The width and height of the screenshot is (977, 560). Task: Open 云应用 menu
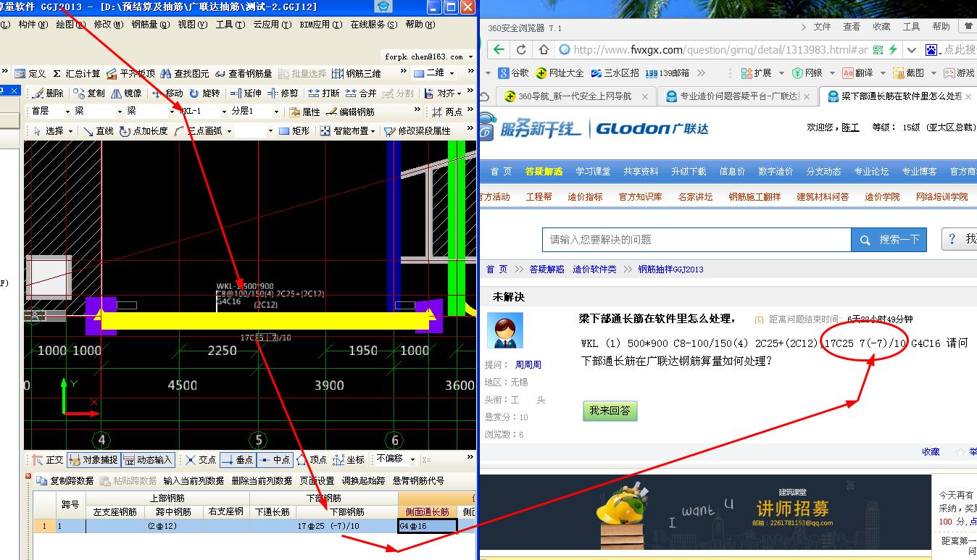click(273, 25)
